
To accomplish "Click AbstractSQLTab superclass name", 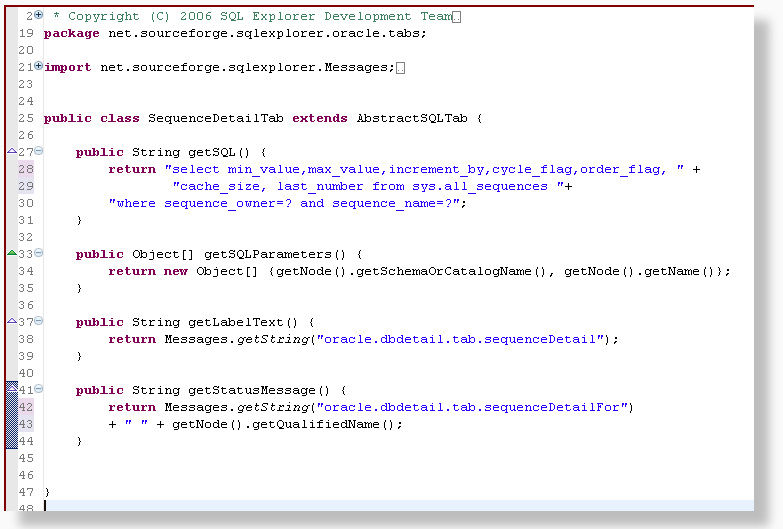I will [412, 118].
